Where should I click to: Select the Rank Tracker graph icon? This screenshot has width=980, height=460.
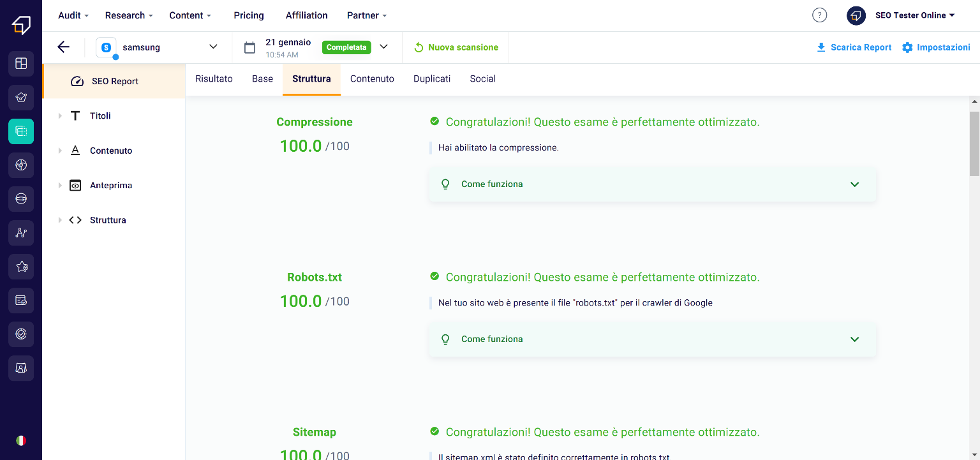point(21,233)
